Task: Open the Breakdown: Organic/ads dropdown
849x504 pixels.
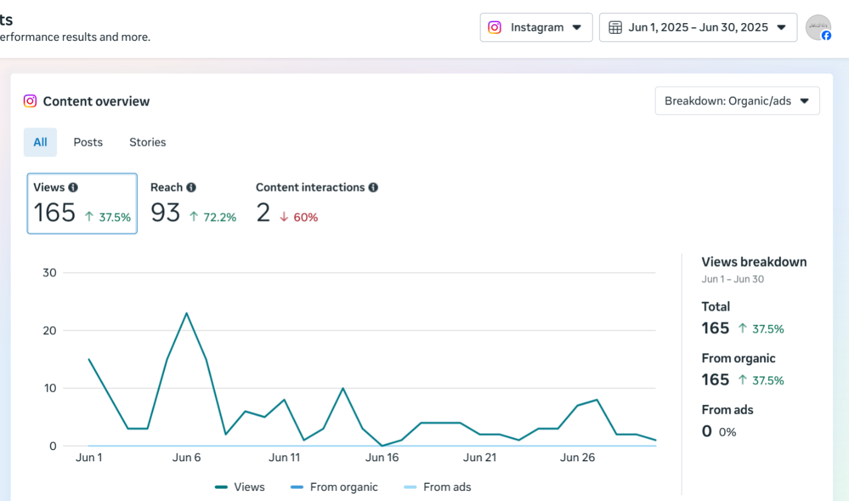Action: pos(737,101)
